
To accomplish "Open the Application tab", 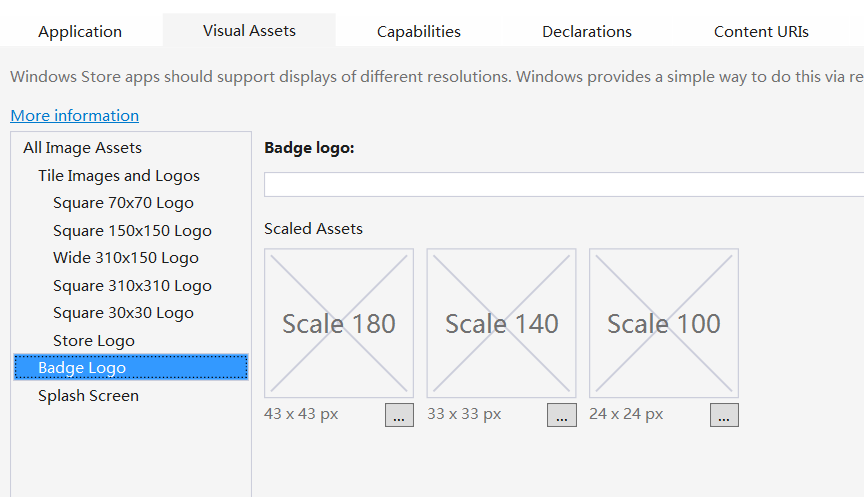I will (80, 32).
